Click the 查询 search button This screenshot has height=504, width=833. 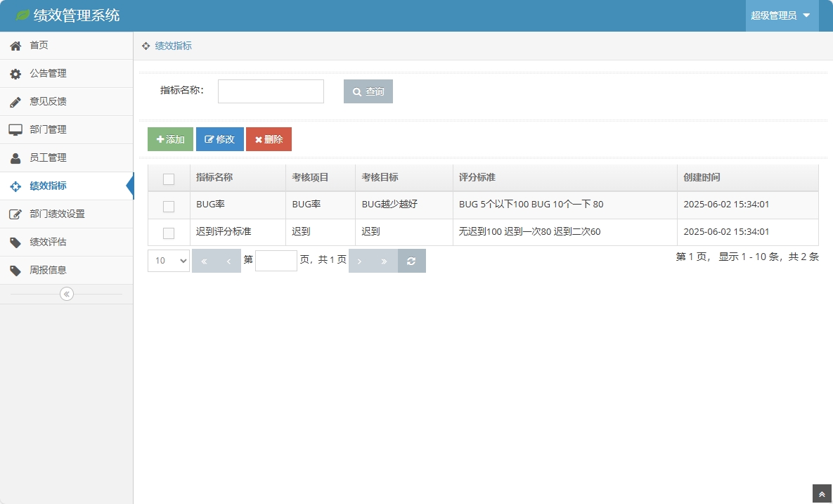pyautogui.click(x=368, y=91)
